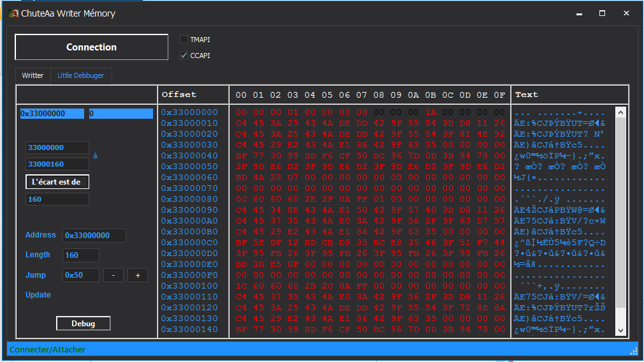Close the ChuteAa Writer Mémory window
This screenshot has width=644, height=362.
click(x=626, y=13)
